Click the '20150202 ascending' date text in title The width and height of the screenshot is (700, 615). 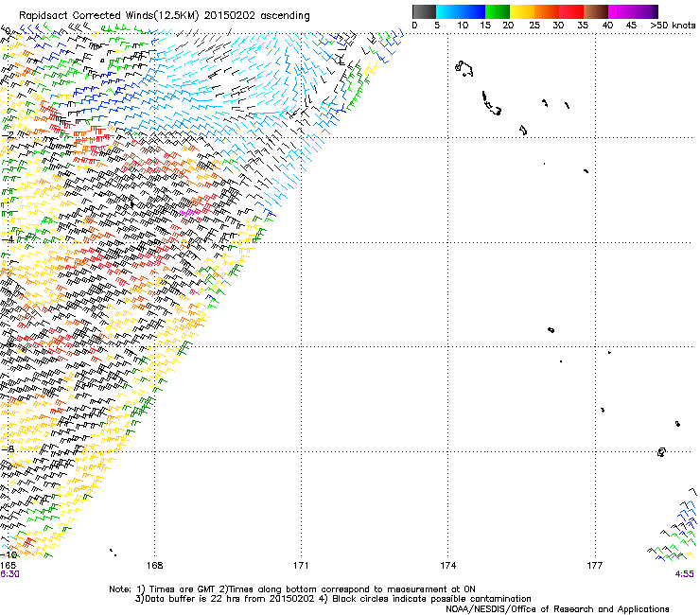pos(257,15)
